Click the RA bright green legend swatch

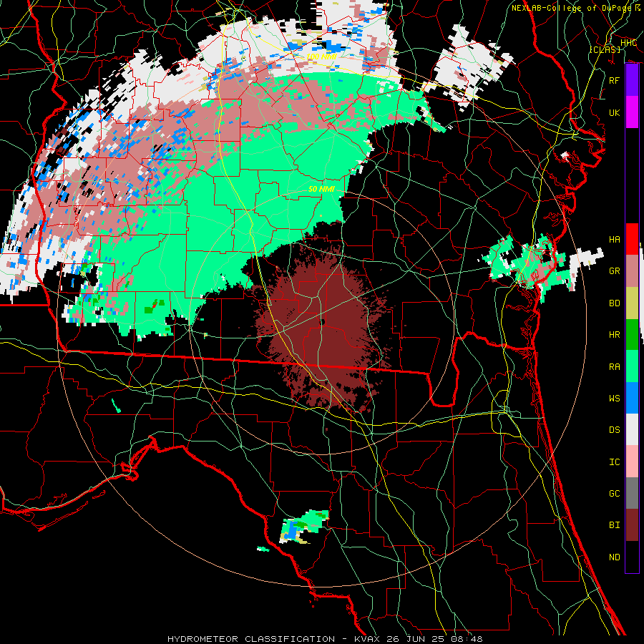tap(632, 366)
